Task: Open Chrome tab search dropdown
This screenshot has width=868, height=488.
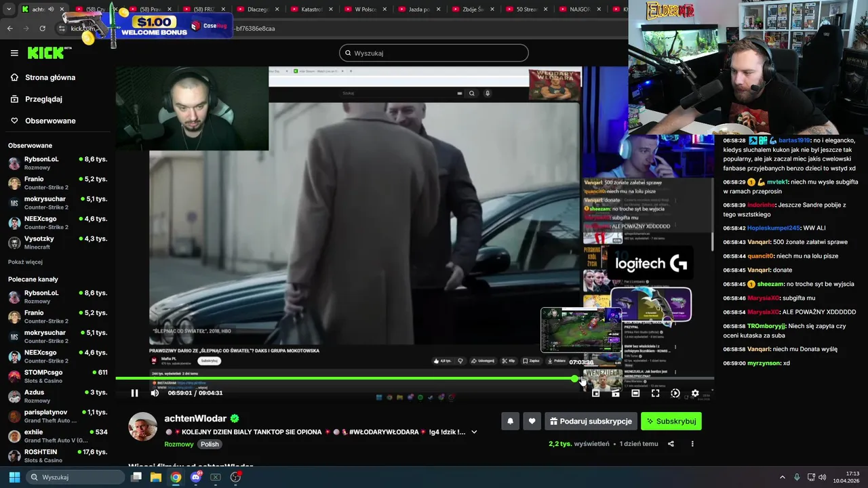Action: tap(8, 9)
